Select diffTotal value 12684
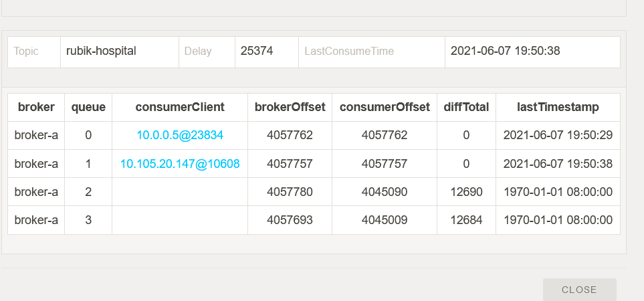644x301 pixels. click(x=466, y=220)
